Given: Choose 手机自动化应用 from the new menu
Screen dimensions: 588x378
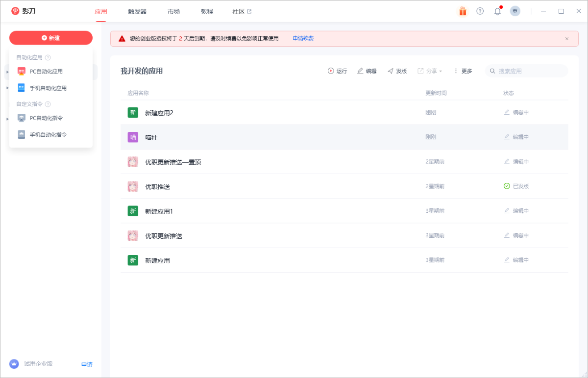Looking at the screenshot, I should [x=51, y=88].
